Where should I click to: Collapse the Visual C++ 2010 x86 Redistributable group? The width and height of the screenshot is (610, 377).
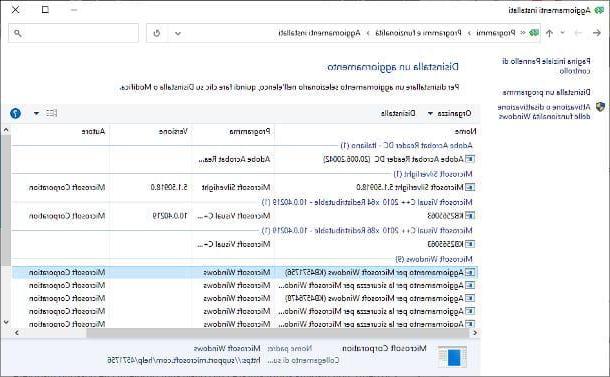tap(367, 230)
